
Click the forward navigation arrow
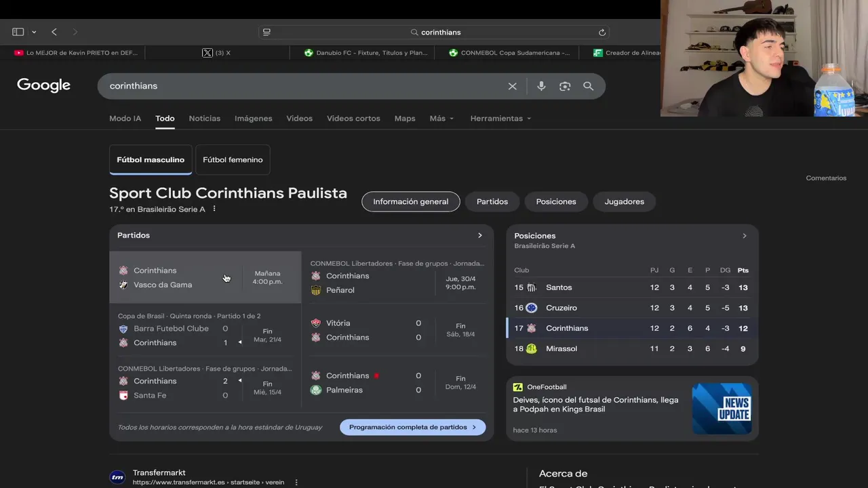tap(75, 32)
